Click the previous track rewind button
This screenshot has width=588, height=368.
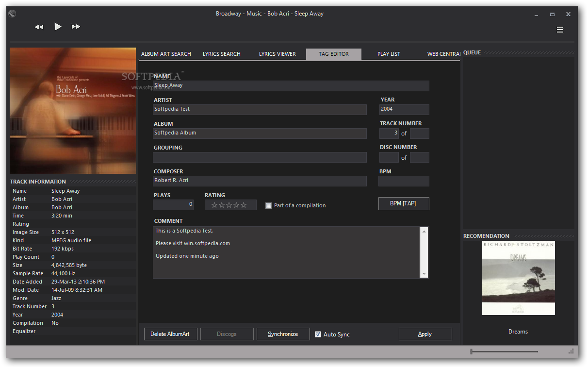point(39,27)
